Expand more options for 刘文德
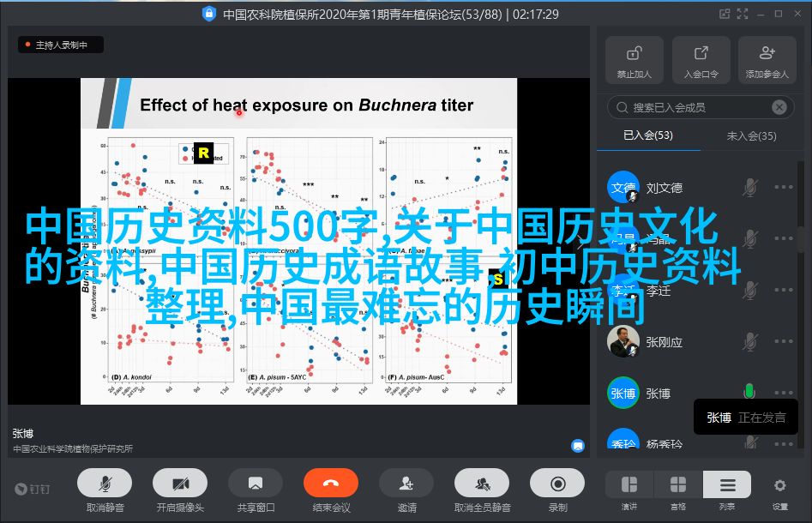The height and width of the screenshot is (523, 812). (x=783, y=187)
